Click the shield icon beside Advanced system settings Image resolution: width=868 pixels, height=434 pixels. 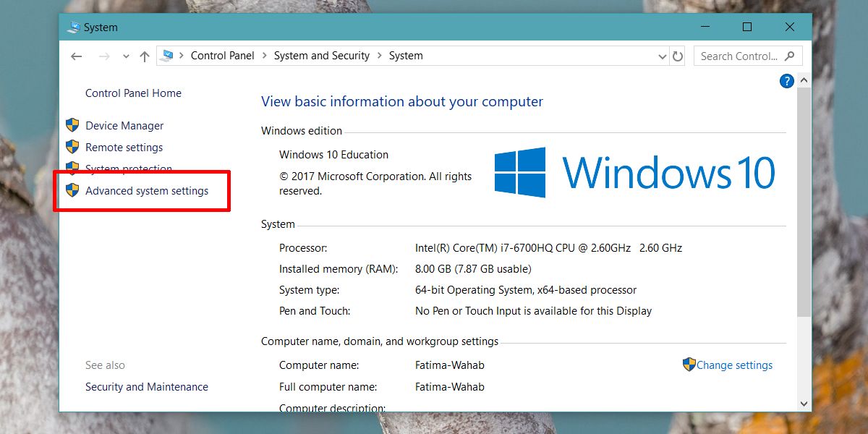pyautogui.click(x=72, y=190)
